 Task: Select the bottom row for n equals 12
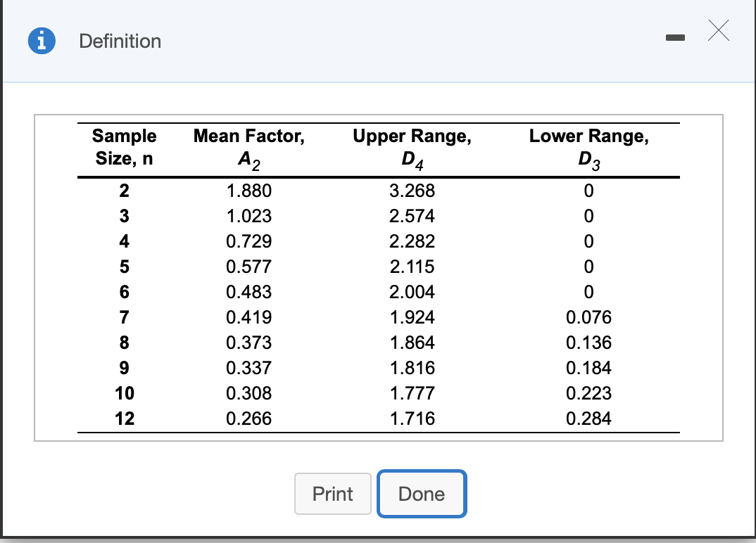124,419
